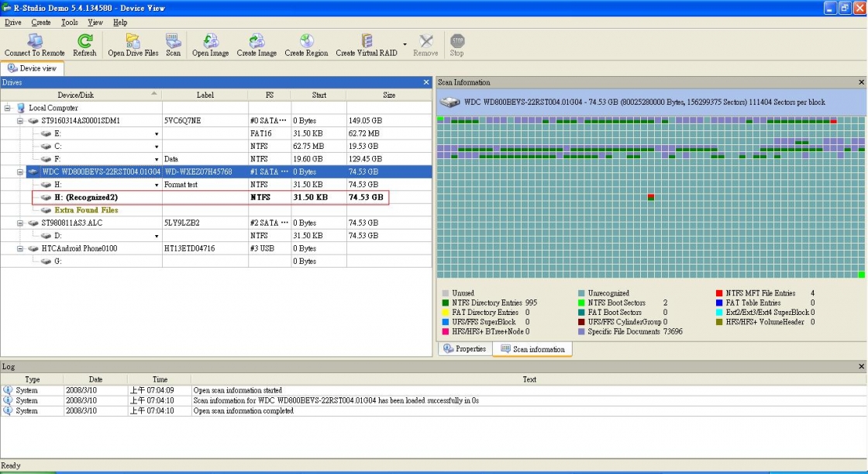Click NTFS Directory Entries green swatch
This screenshot has height=474, width=868.
coord(446,303)
